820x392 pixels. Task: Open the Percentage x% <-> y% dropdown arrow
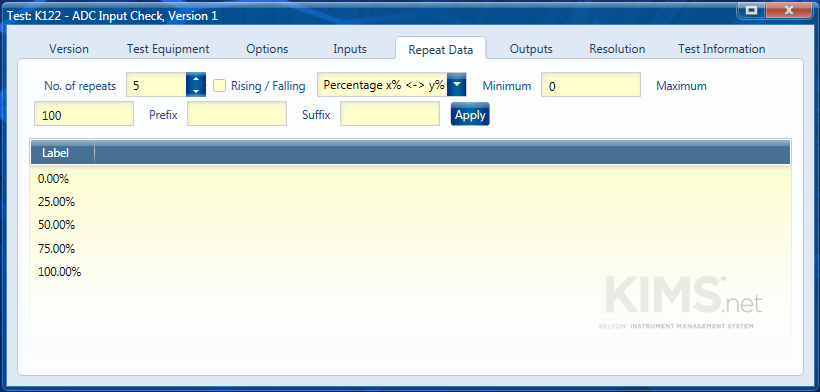457,85
